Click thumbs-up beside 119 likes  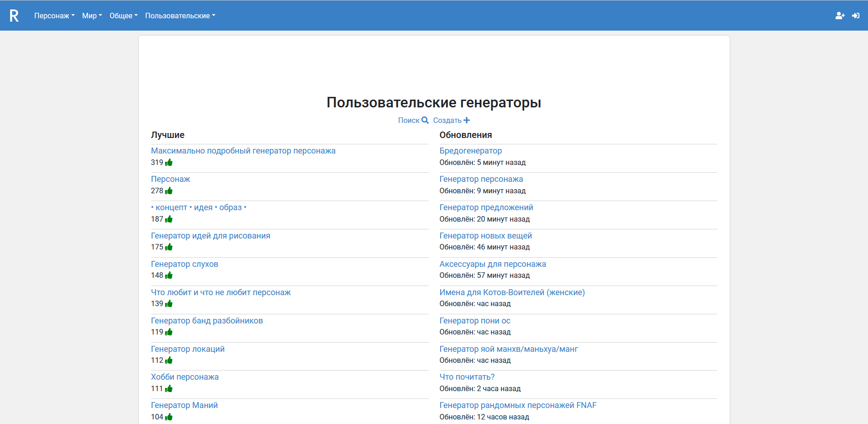pos(169,332)
